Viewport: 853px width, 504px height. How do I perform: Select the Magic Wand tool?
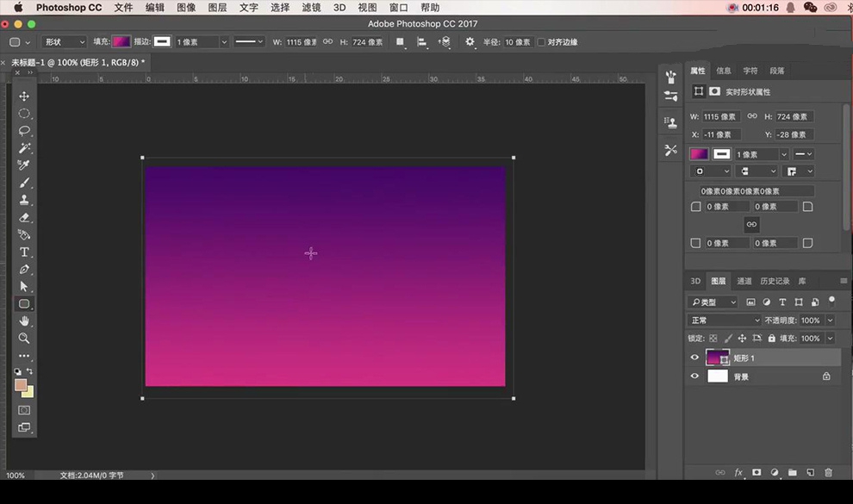click(x=24, y=148)
